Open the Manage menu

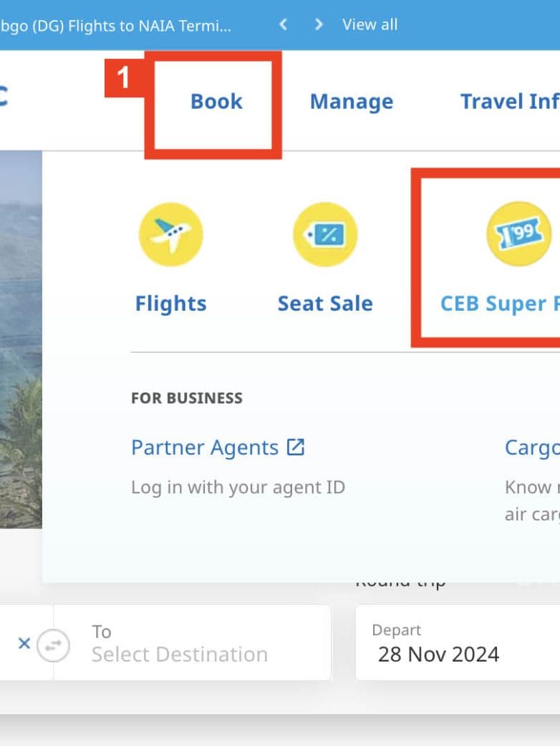[x=351, y=102]
